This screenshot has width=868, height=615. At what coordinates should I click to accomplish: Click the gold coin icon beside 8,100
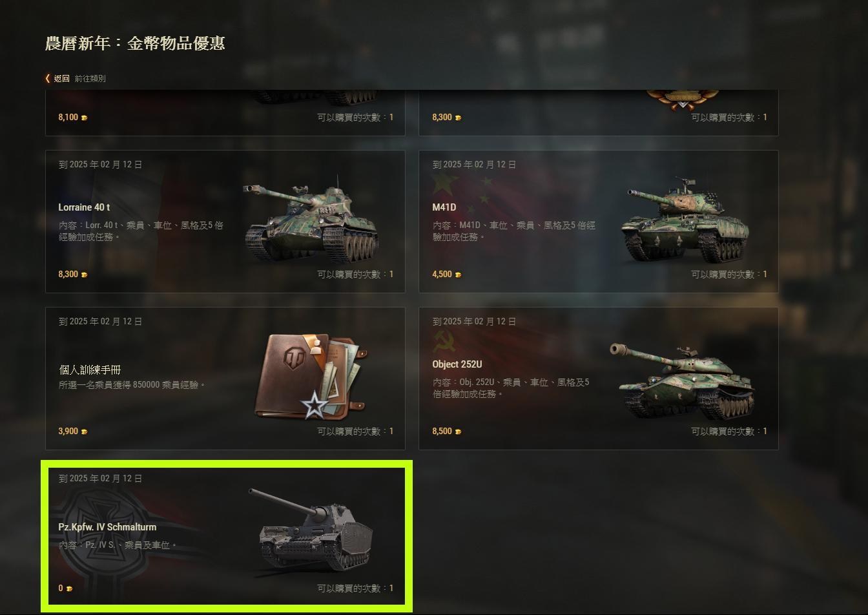[84, 118]
